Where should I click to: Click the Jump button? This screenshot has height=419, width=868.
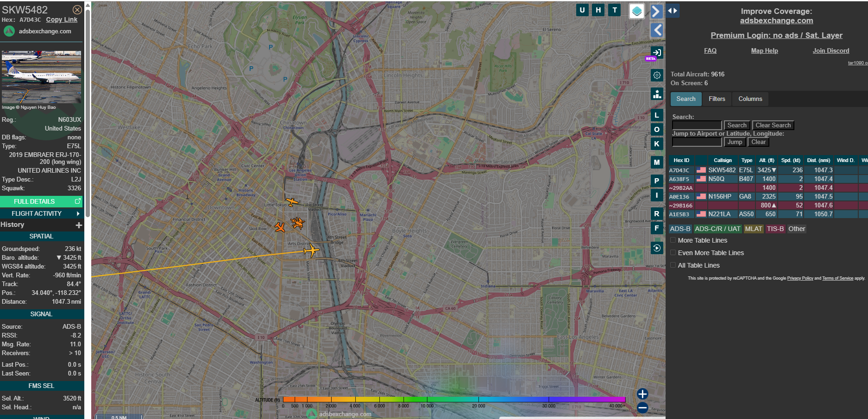[734, 142]
